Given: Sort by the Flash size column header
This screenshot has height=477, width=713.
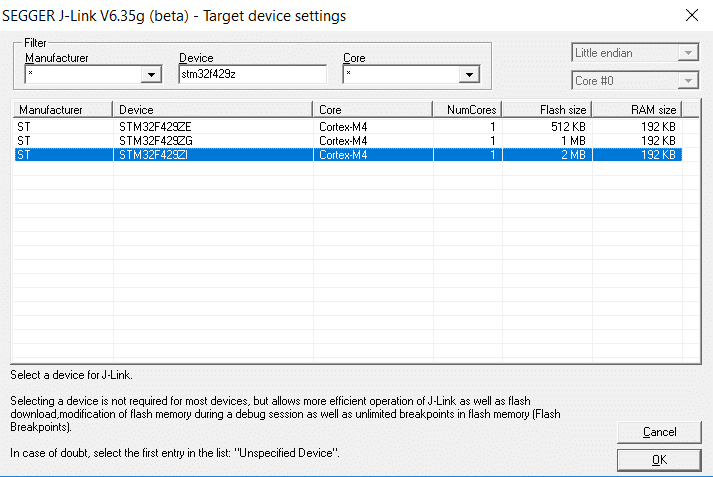Looking at the screenshot, I should [x=547, y=109].
